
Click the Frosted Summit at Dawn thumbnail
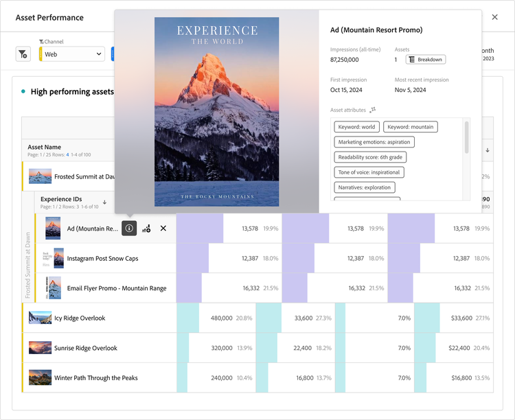tap(40, 176)
